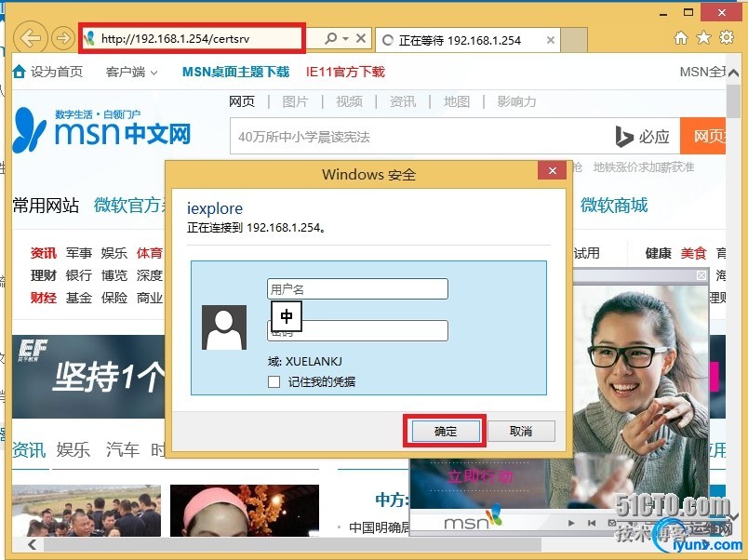Go forward with the IE forward arrow
The height and width of the screenshot is (560, 748).
(x=62, y=38)
